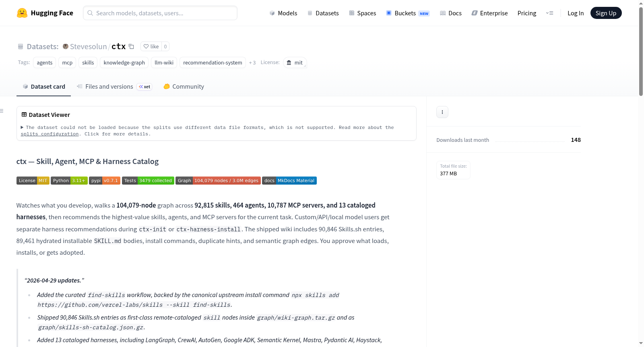Select the recommendation-system tag
644x347 pixels.
[213, 62]
